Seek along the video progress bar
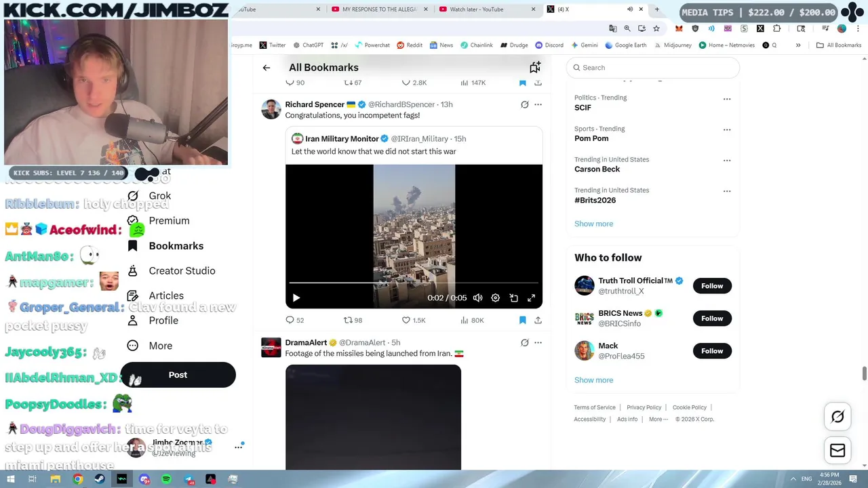Viewport: 868px width, 488px height. [x=414, y=283]
